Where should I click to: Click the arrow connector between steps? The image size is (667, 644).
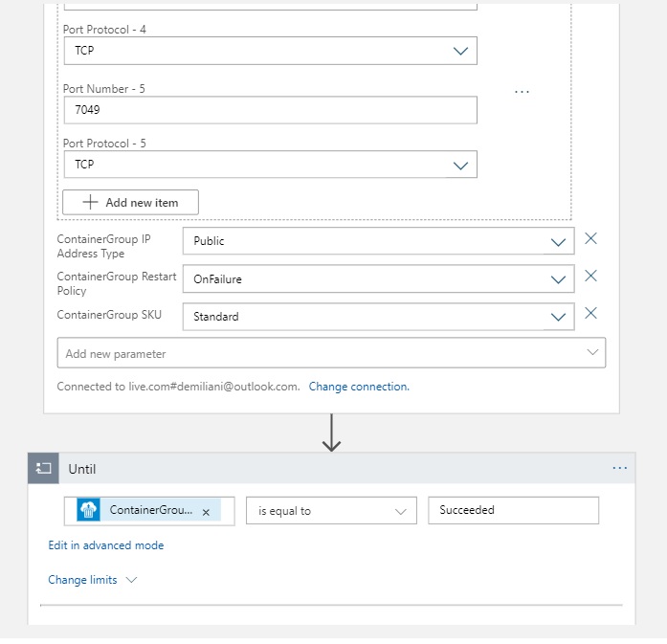point(331,433)
